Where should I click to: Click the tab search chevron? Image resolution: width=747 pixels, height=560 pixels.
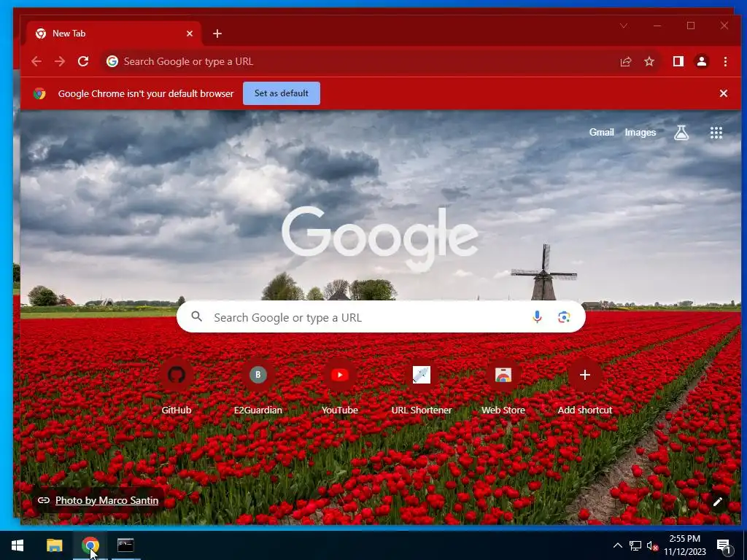click(624, 26)
